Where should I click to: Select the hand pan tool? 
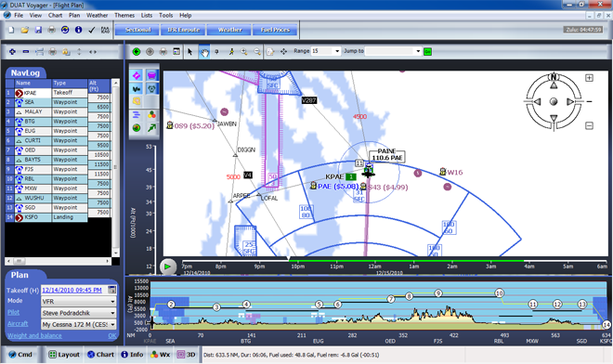[204, 52]
